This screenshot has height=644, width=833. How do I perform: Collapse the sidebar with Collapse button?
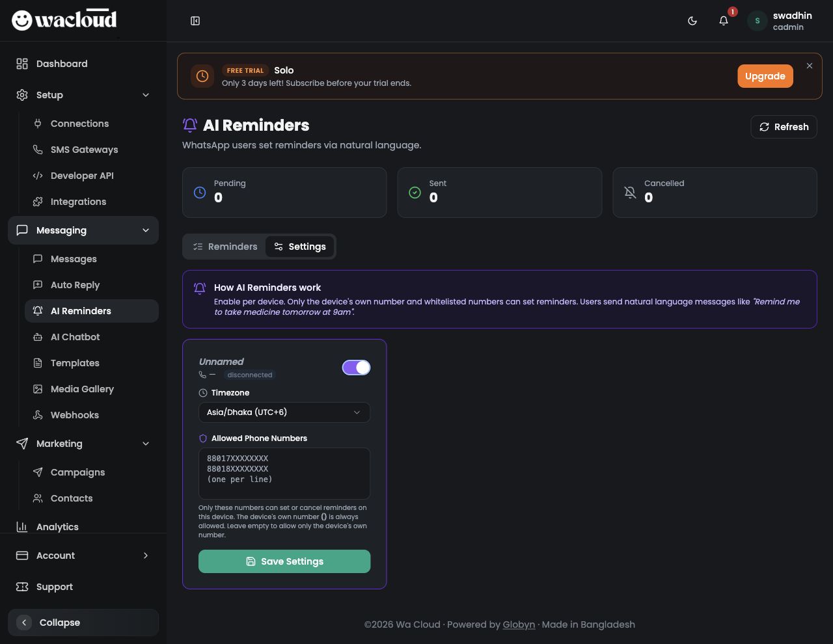click(83, 623)
